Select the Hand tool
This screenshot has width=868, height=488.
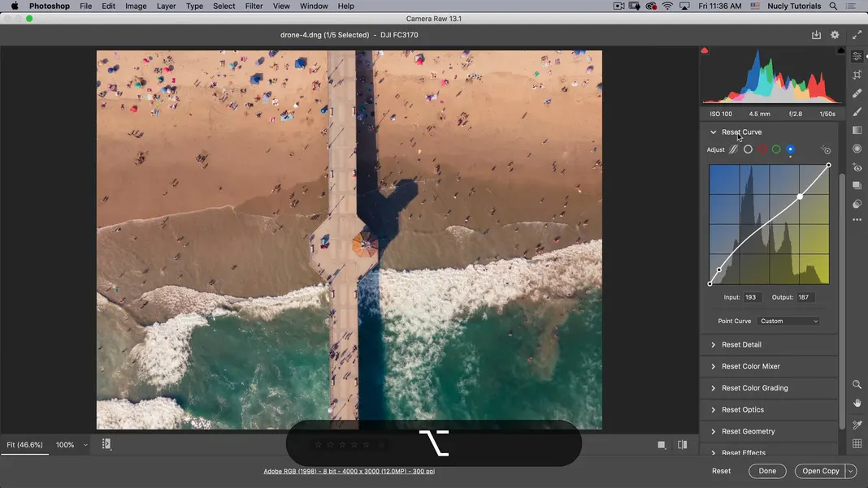point(857,403)
